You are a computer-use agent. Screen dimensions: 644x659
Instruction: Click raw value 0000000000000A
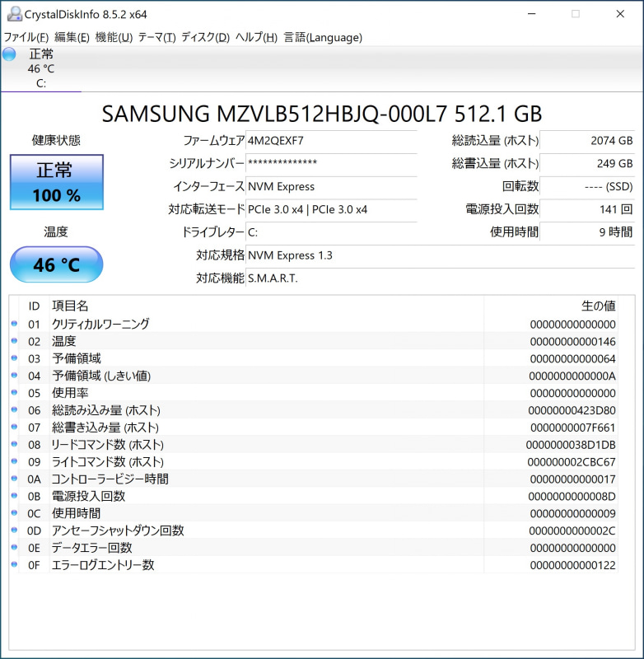[x=572, y=376]
